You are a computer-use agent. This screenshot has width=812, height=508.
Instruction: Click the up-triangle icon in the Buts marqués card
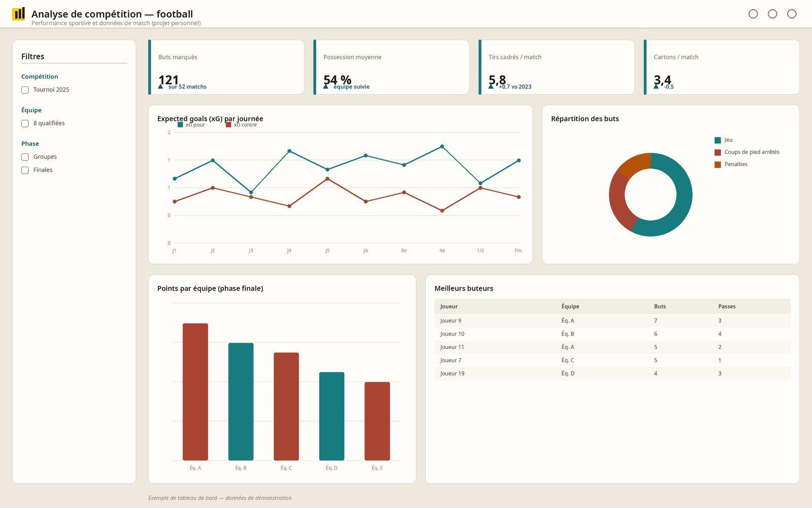point(161,86)
